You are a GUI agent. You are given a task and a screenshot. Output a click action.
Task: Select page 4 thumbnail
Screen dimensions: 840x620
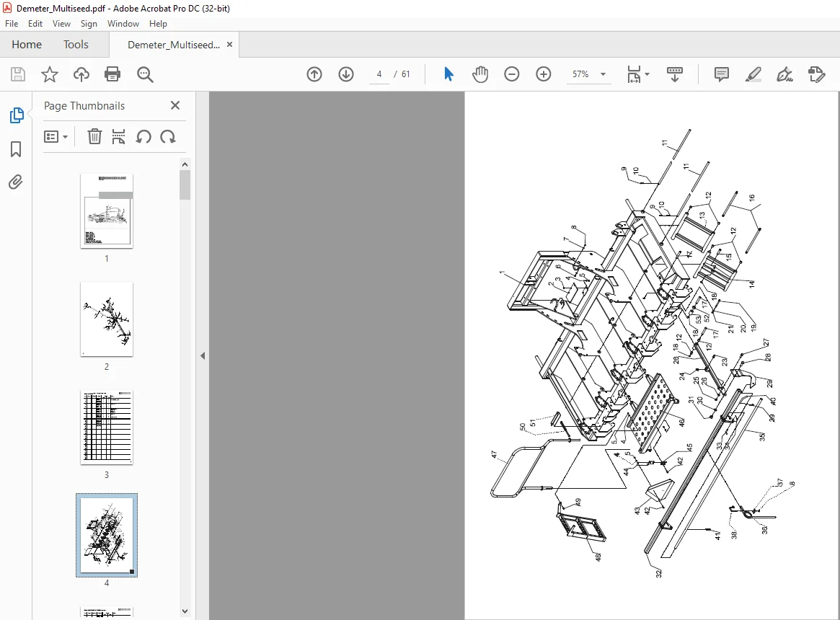[x=107, y=536]
